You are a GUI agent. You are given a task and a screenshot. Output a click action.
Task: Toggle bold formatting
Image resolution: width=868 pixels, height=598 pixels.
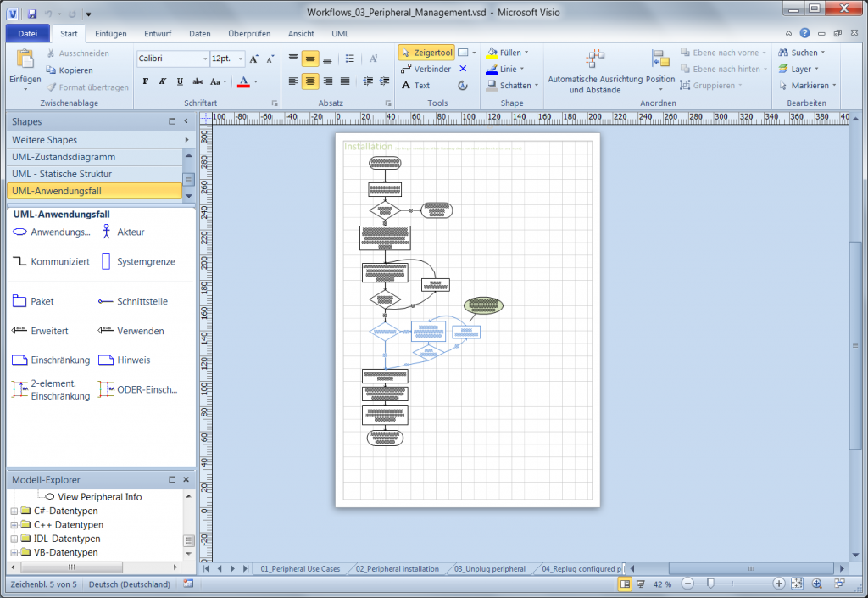(146, 81)
